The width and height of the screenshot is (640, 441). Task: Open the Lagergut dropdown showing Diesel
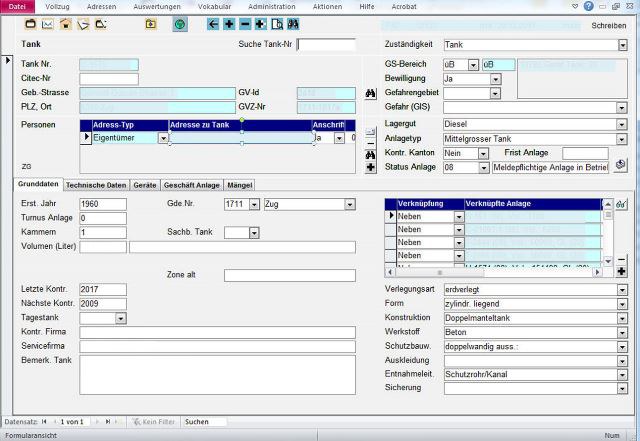pos(622,123)
